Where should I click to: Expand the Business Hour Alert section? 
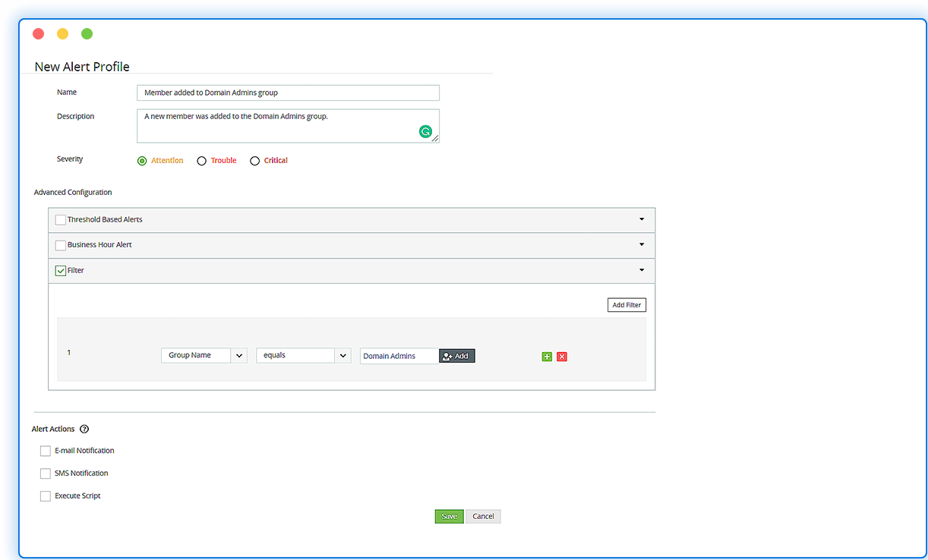click(x=641, y=245)
